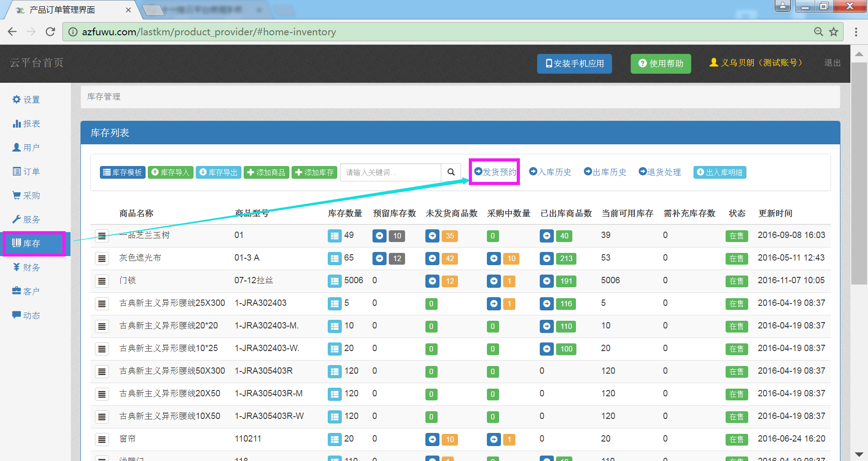Click shipped-out arrow icon for 门锁 row
Image resolution: width=868 pixels, height=461 pixels.
click(x=547, y=281)
